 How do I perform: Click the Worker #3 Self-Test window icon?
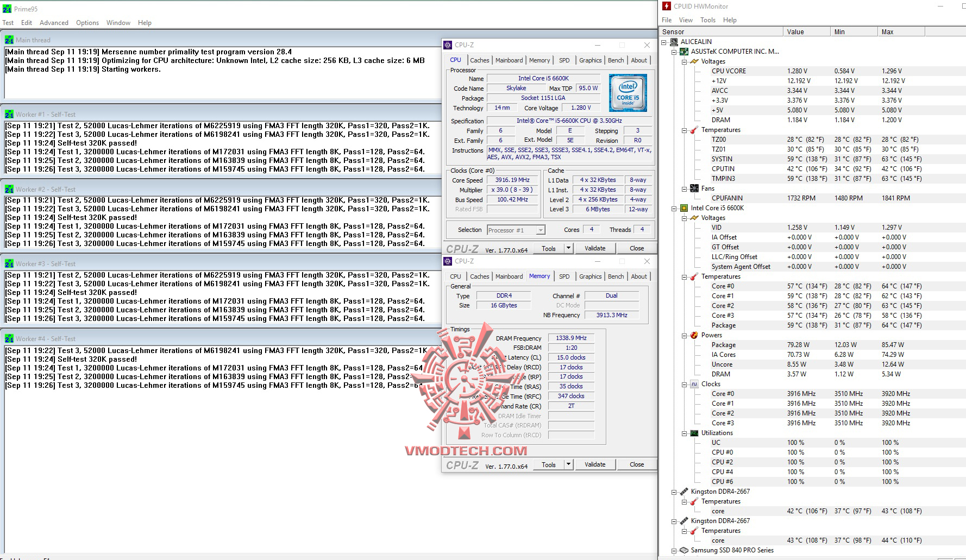[9, 263]
